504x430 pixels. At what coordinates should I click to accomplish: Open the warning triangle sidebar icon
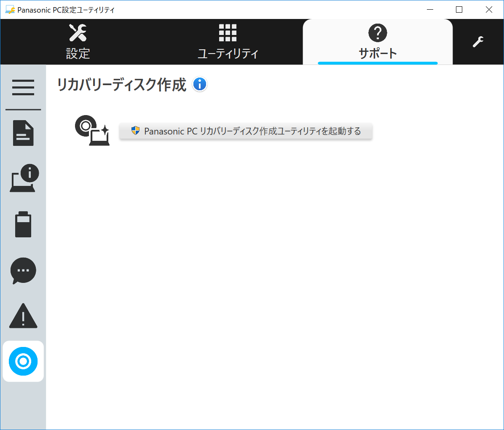click(x=23, y=316)
